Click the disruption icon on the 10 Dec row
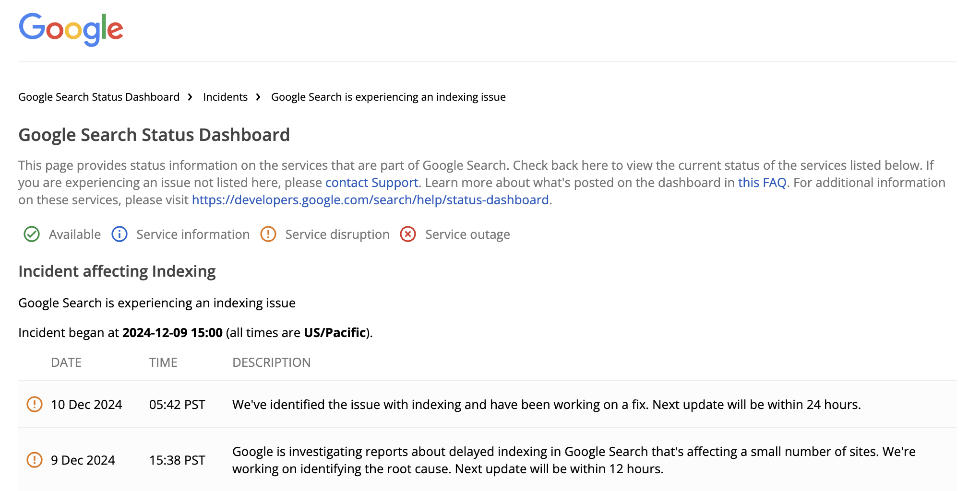 (36, 404)
